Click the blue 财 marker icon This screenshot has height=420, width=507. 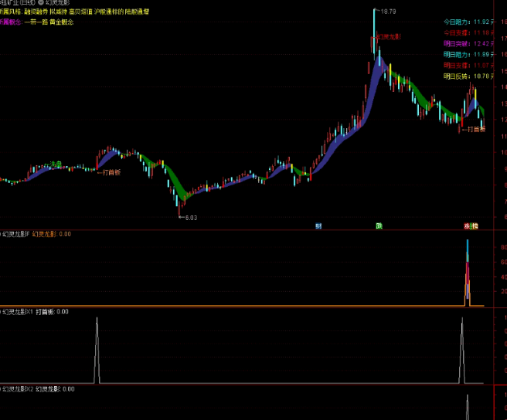click(x=318, y=225)
